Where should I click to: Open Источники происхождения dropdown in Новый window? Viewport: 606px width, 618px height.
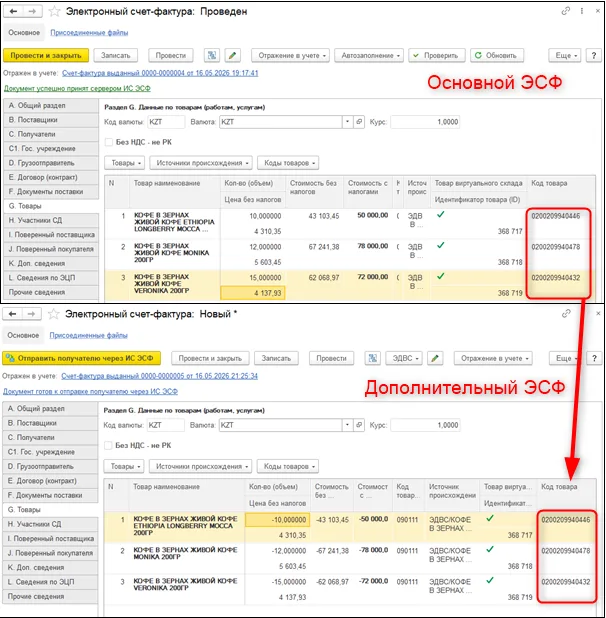[x=201, y=466]
